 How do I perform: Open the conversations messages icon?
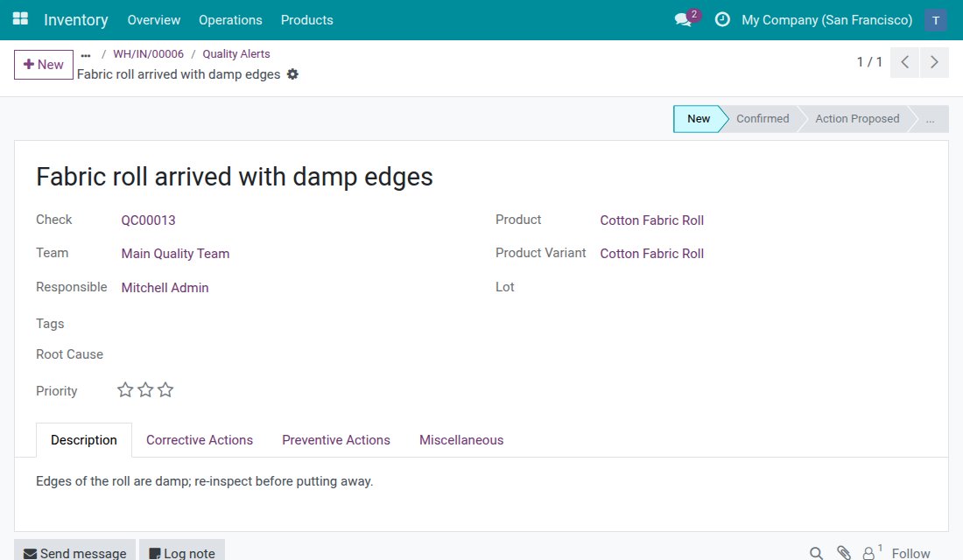coord(683,19)
